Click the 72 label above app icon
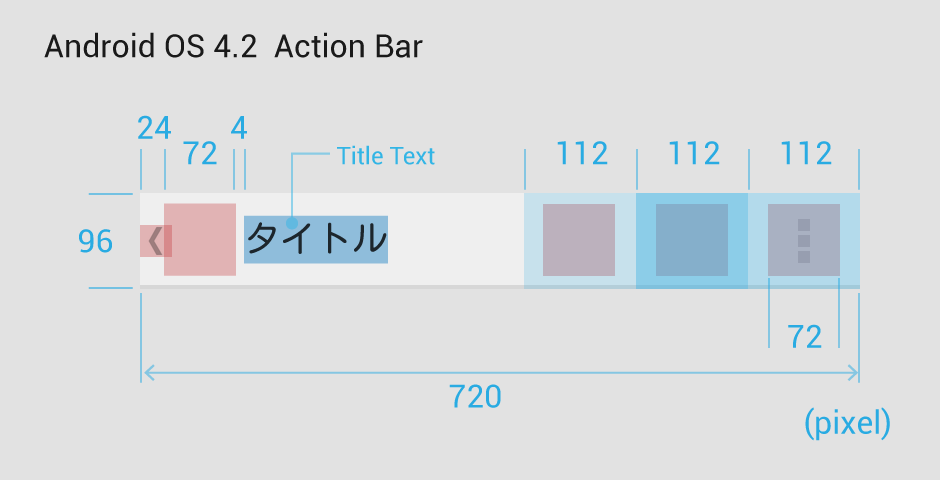The height and width of the screenshot is (480, 940). coord(200,154)
